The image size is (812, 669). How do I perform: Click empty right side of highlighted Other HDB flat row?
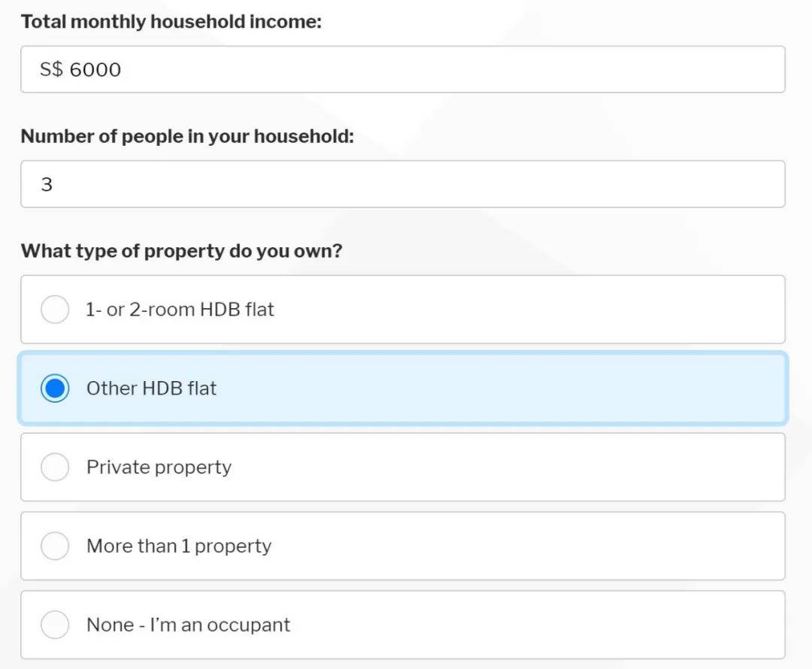point(601,389)
